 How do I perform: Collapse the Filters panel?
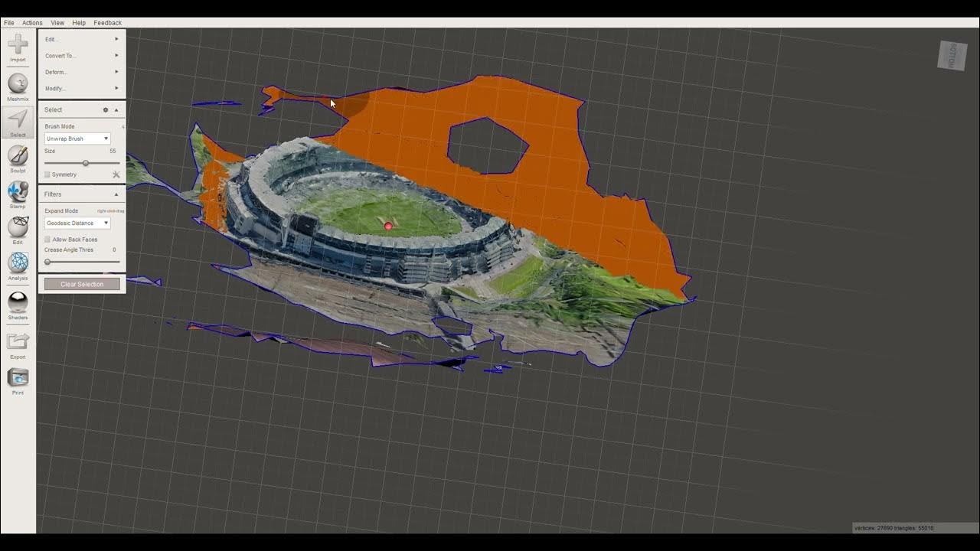(116, 194)
